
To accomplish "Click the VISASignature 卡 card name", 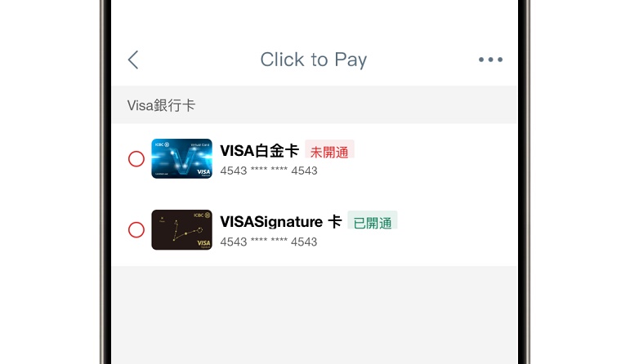I will (281, 221).
